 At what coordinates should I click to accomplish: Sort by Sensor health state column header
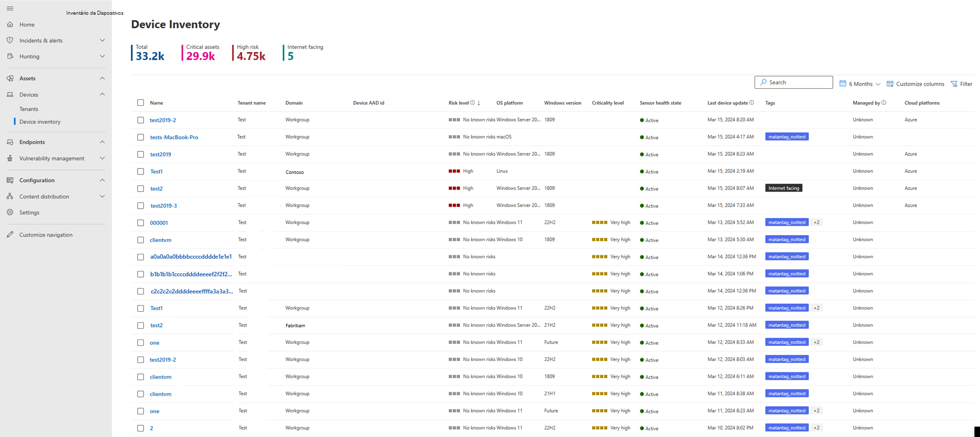click(661, 103)
